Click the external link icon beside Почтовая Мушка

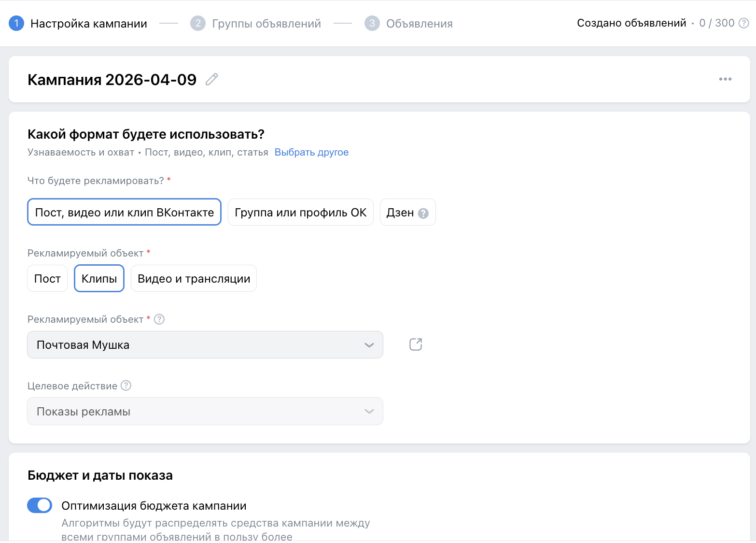[x=415, y=344]
